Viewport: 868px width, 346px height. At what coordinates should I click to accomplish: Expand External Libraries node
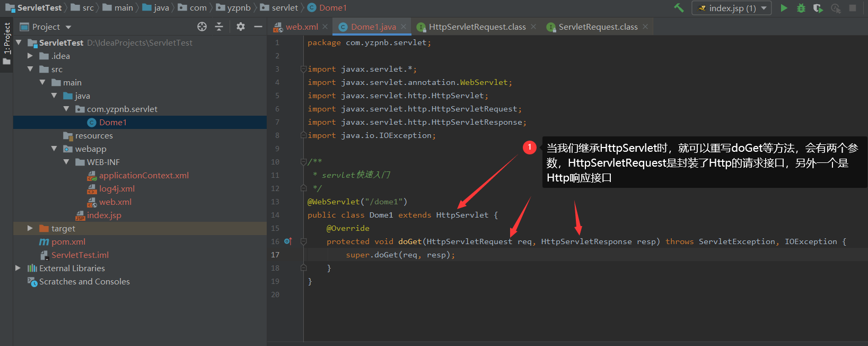pyautogui.click(x=18, y=268)
